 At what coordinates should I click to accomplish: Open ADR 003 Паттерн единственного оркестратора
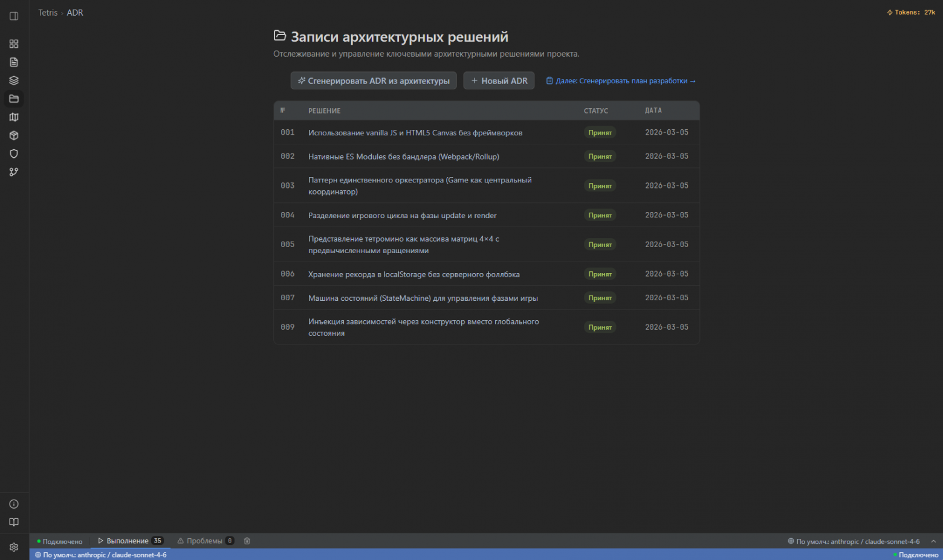(487, 185)
